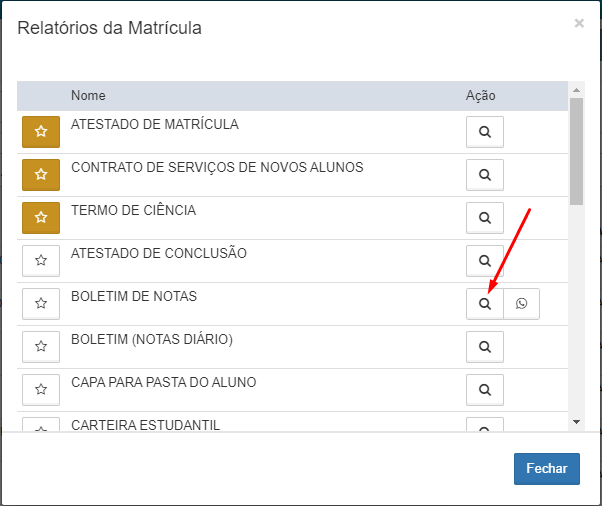602x506 pixels.
Task: Click the scrollbar down arrow
Action: [576, 422]
